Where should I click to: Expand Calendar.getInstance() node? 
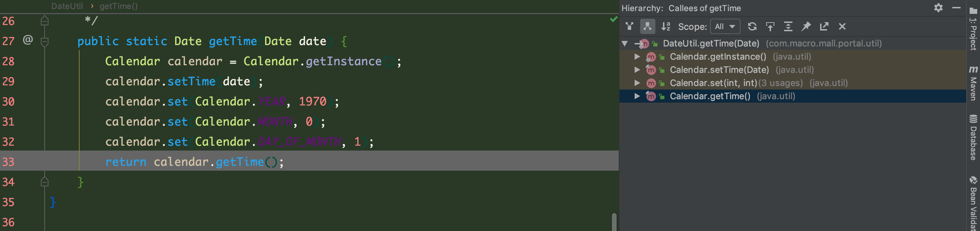pyautogui.click(x=637, y=57)
